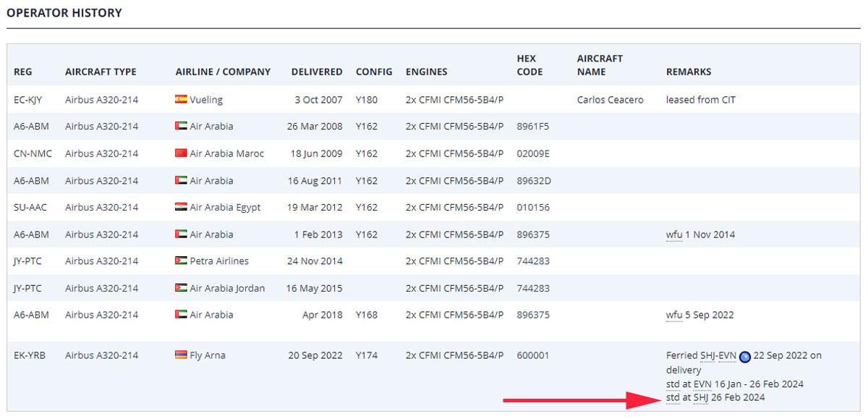
Task: Click the HEX CODE column header
Action: pyautogui.click(x=529, y=65)
